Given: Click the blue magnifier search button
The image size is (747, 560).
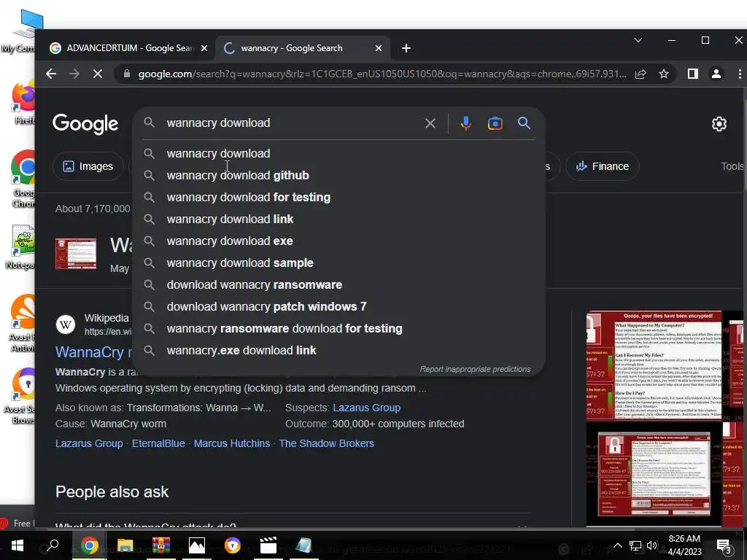Looking at the screenshot, I should 524,123.
